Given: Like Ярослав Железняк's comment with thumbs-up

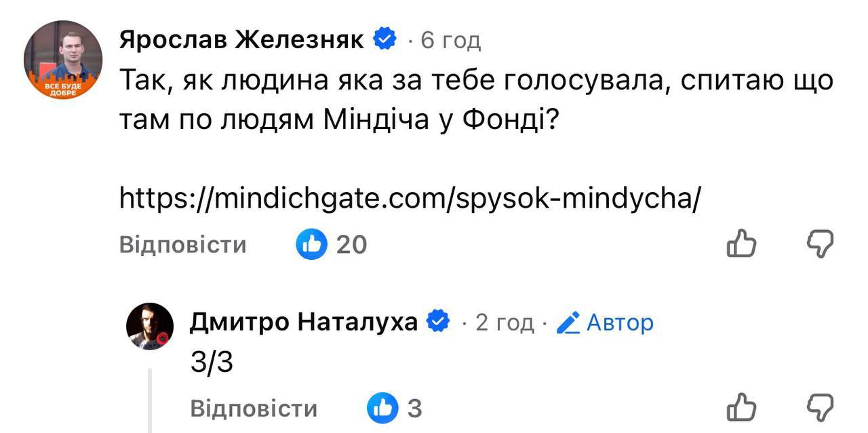Looking at the screenshot, I should [x=741, y=244].
